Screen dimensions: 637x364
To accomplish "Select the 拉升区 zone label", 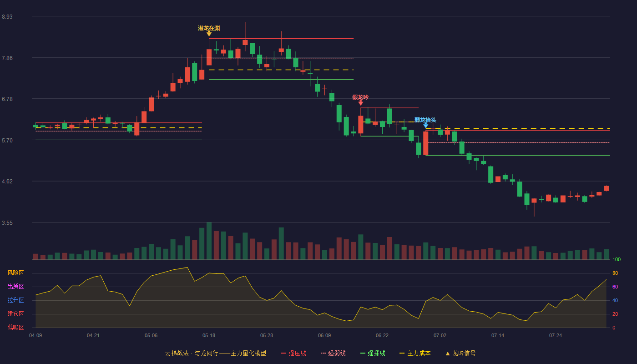I will 15,300.
